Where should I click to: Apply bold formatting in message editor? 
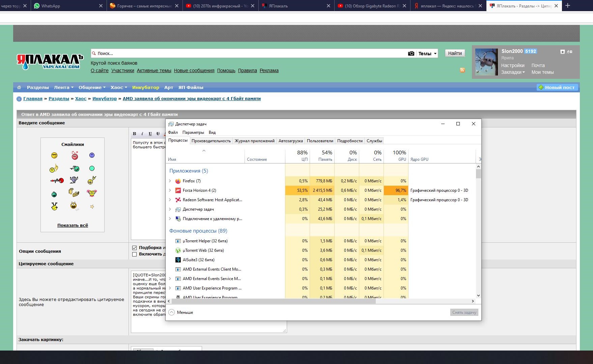(x=135, y=134)
